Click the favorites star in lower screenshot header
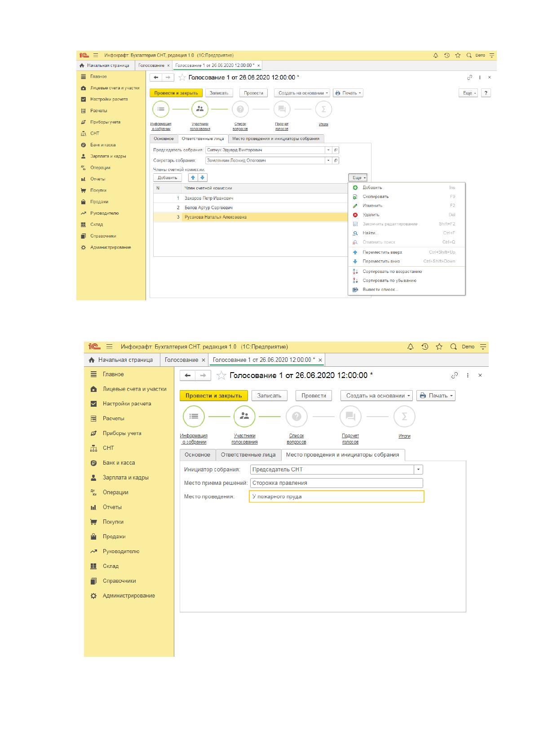535x756 pixels. 439,347
